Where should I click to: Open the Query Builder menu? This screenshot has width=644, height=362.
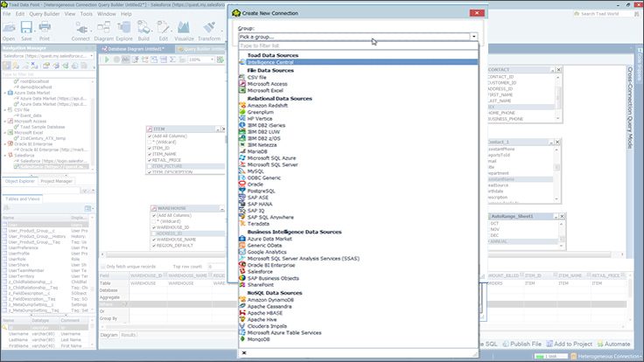(45, 14)
